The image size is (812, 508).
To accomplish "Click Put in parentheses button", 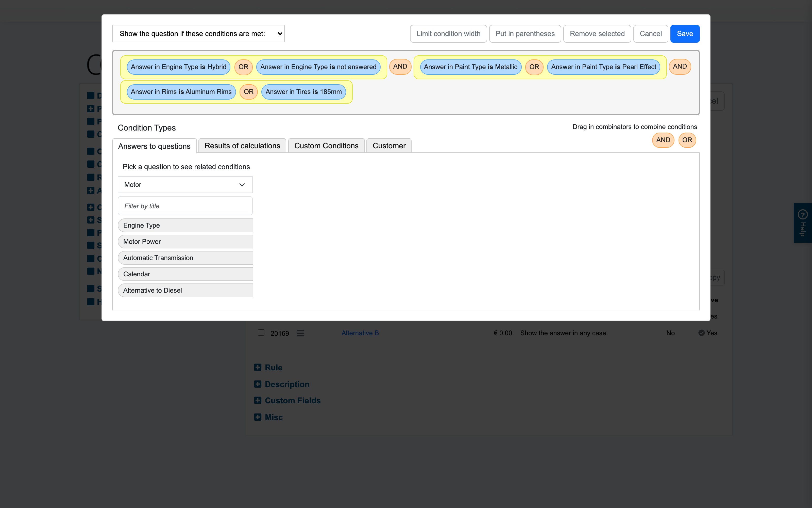I will tap(525, 34).
